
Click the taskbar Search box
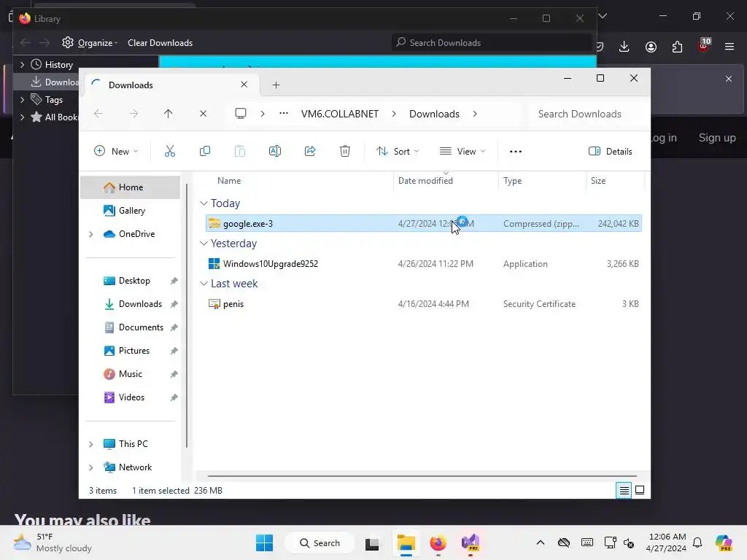coord(320,542)
